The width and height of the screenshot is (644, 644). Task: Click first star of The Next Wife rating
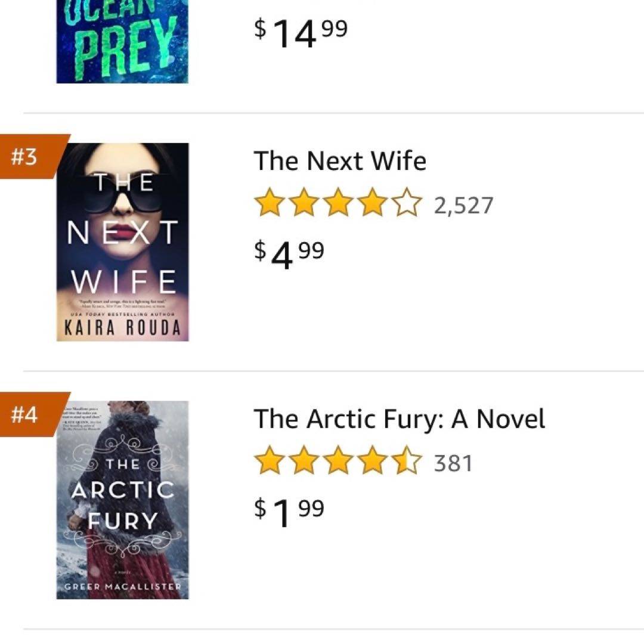[x=270, y=205]
